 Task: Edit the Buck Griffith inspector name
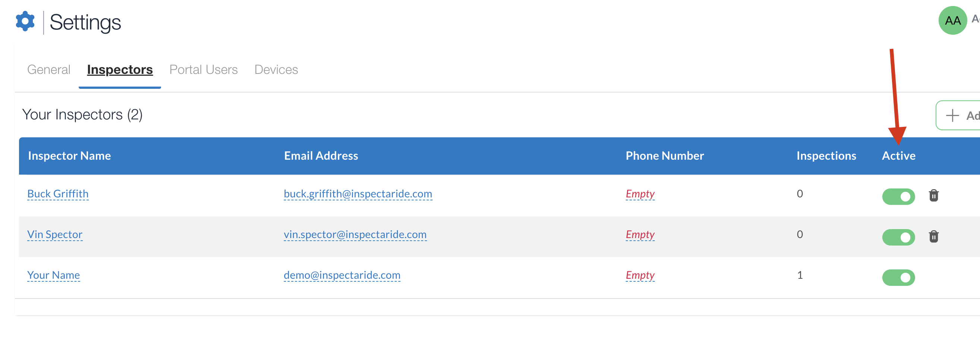coord(58,194)
